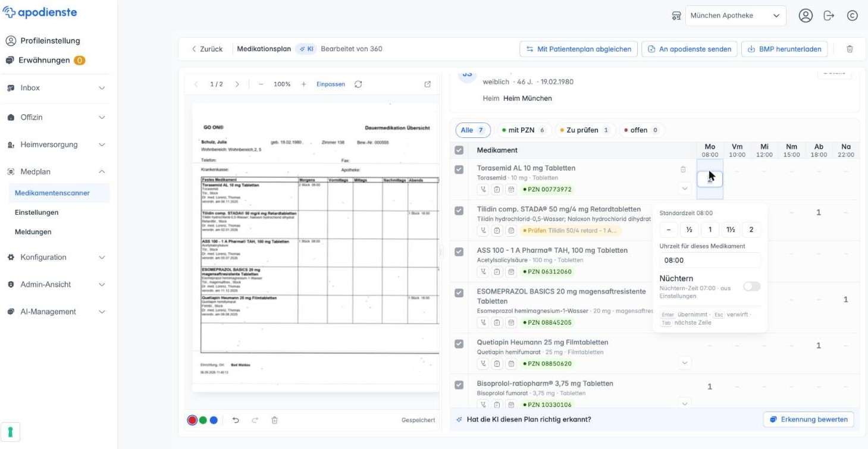The image size is (868, 449).
Task: Click calendar icon for Tilidin comp. STADA
Action: coord(511,231)
